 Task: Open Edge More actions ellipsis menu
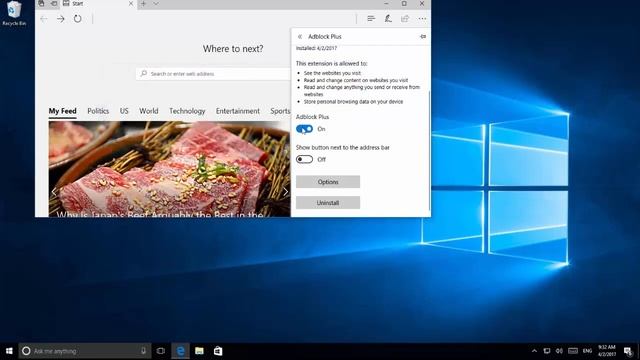(x=422, y=19)
